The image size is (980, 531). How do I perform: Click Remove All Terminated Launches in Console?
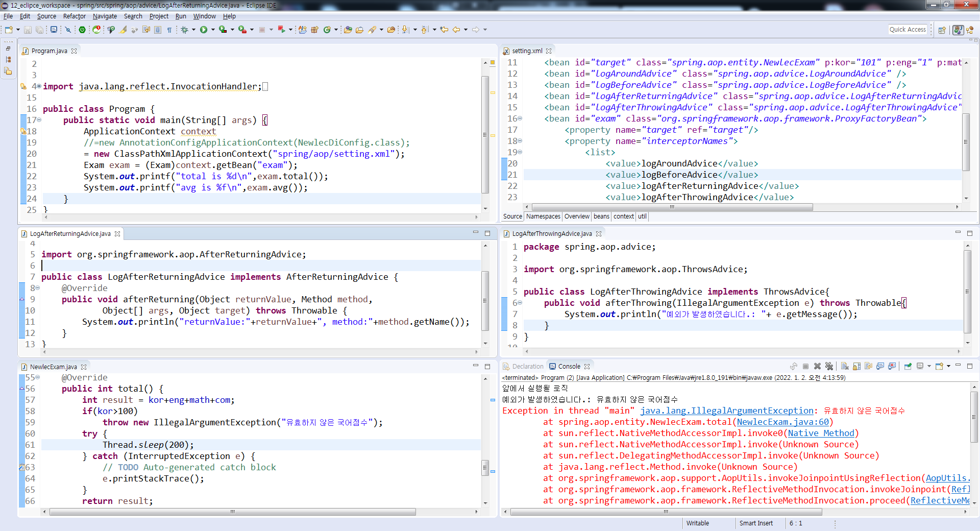click(x=829, y=366)
